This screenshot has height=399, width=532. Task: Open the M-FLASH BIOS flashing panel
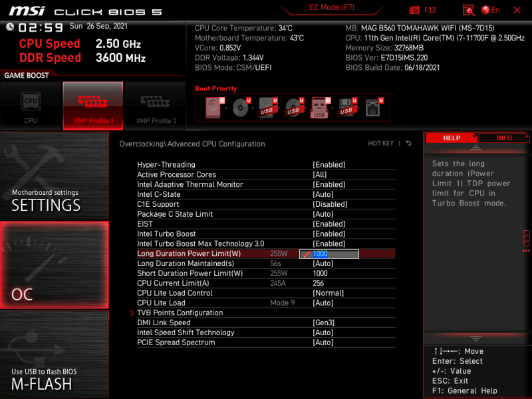(55, 354)
